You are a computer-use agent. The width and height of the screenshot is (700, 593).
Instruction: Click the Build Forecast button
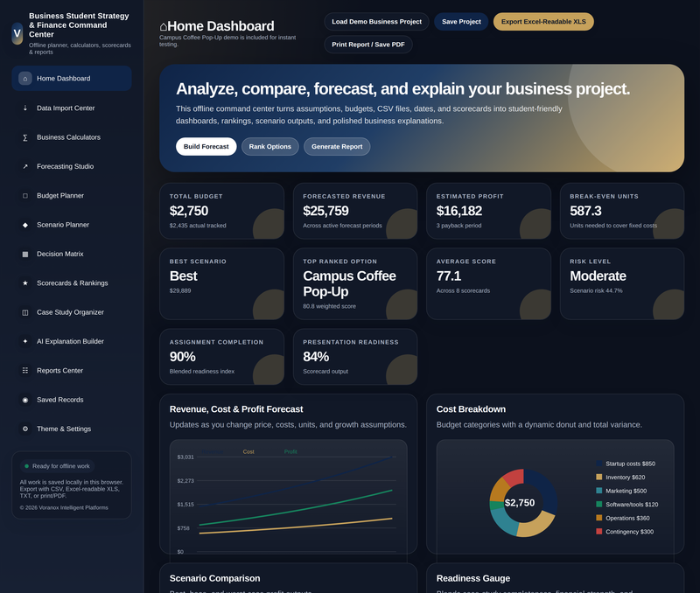pos(206,146)
